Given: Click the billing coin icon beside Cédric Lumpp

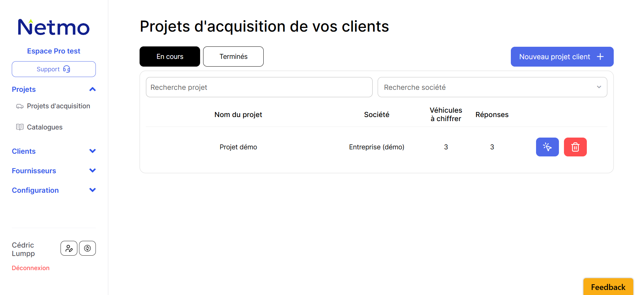Looking at the screenshot, I should 87,248.
